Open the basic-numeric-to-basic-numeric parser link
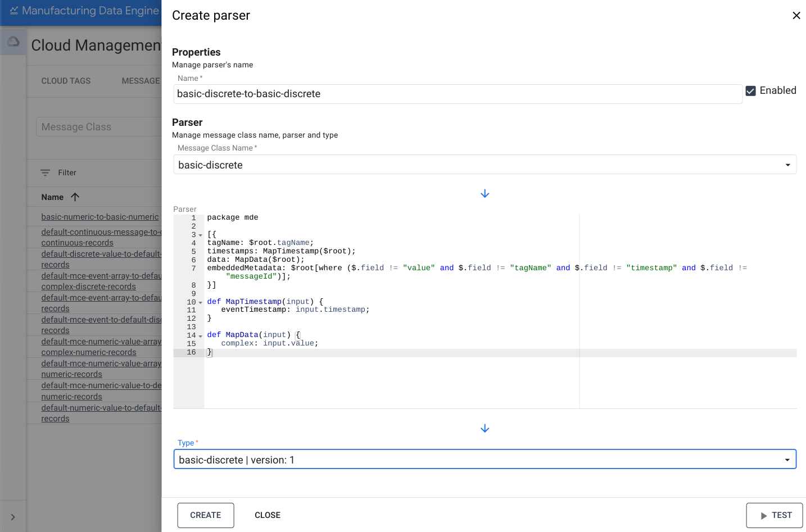The width and height of the screenshot is (806, 532). click(99, 216)
